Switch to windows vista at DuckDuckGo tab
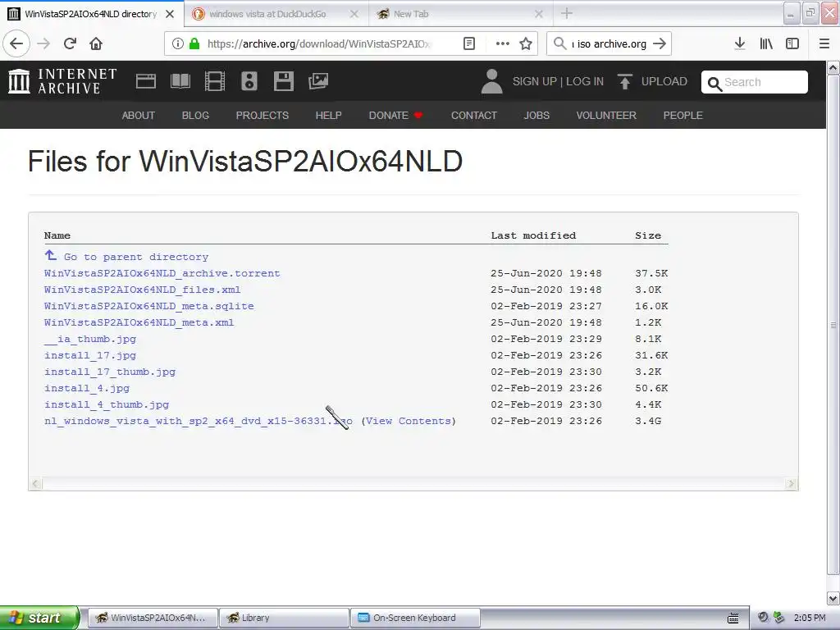 pos(267,14)
